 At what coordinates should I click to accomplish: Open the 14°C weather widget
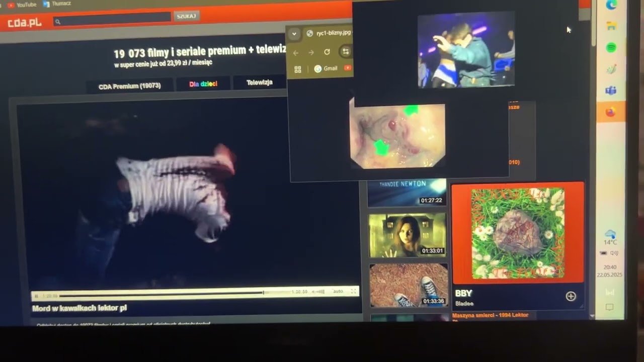coord(610,238)
